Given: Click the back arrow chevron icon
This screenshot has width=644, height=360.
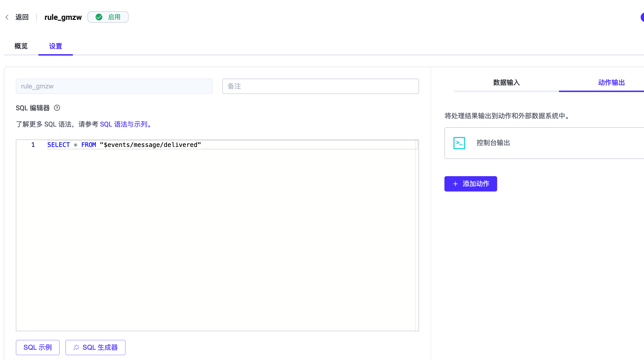Looking at the screenshot, I should click(x=7, y=17).
